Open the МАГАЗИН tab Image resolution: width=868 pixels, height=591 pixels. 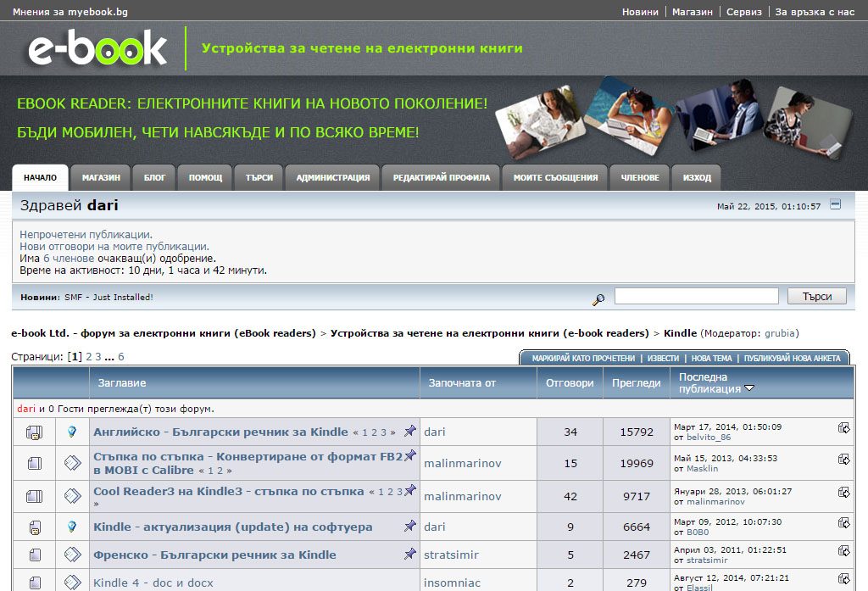[101, 178]
